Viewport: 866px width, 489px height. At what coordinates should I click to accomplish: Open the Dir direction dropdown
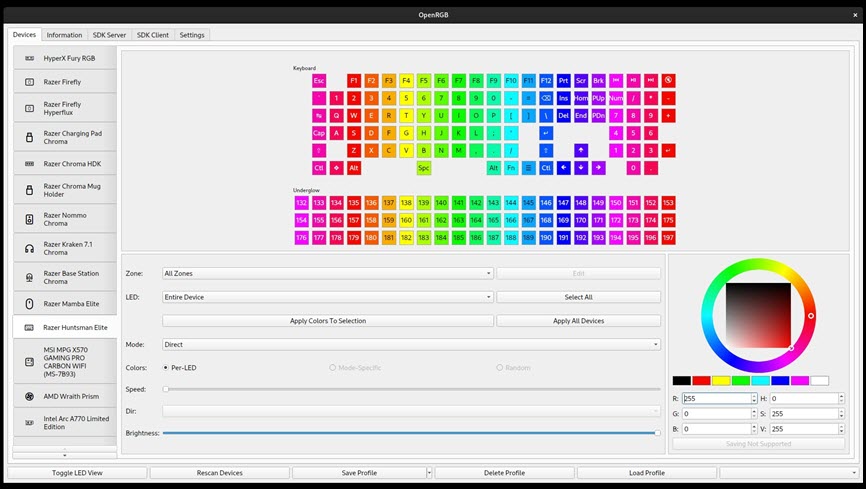click(x=411, y=411)
